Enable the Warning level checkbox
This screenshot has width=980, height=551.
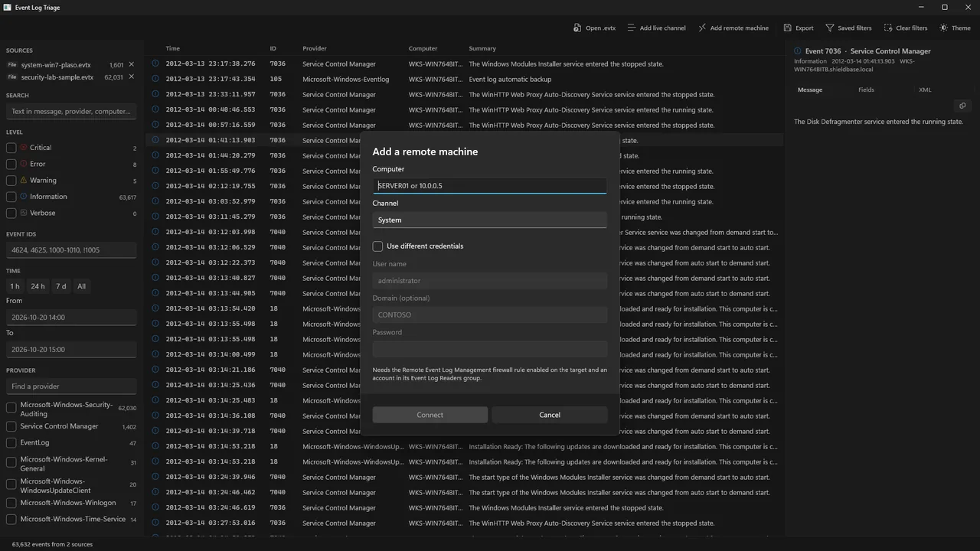click(x=11, y=181)
